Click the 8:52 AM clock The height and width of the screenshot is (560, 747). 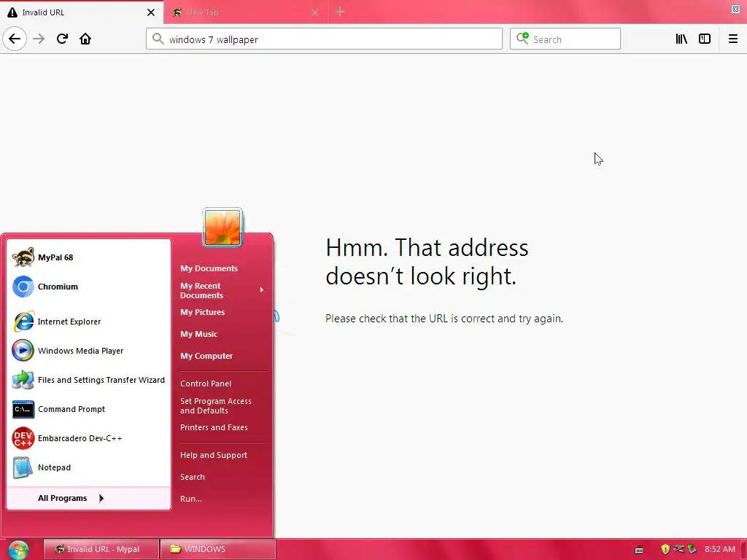click(x=720, y=549)
